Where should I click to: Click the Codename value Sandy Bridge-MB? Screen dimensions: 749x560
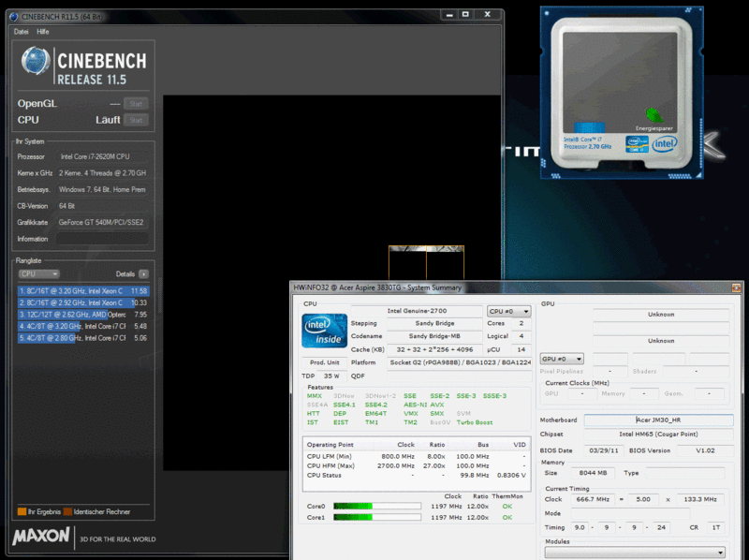tap(434, 336)
